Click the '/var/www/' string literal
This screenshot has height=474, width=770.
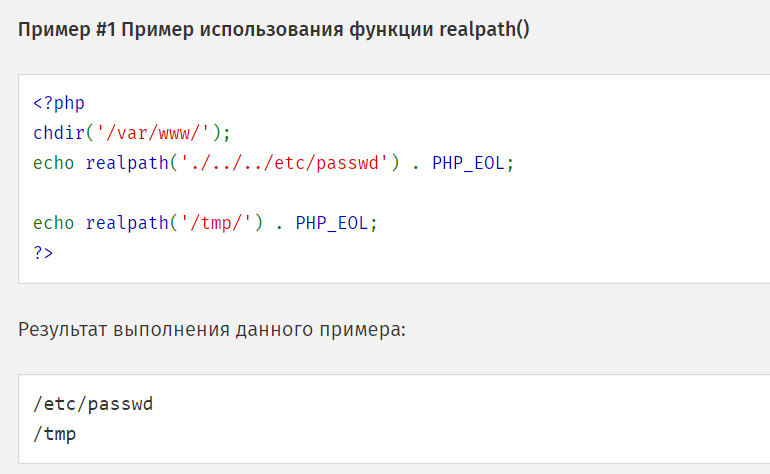point(158,133)
